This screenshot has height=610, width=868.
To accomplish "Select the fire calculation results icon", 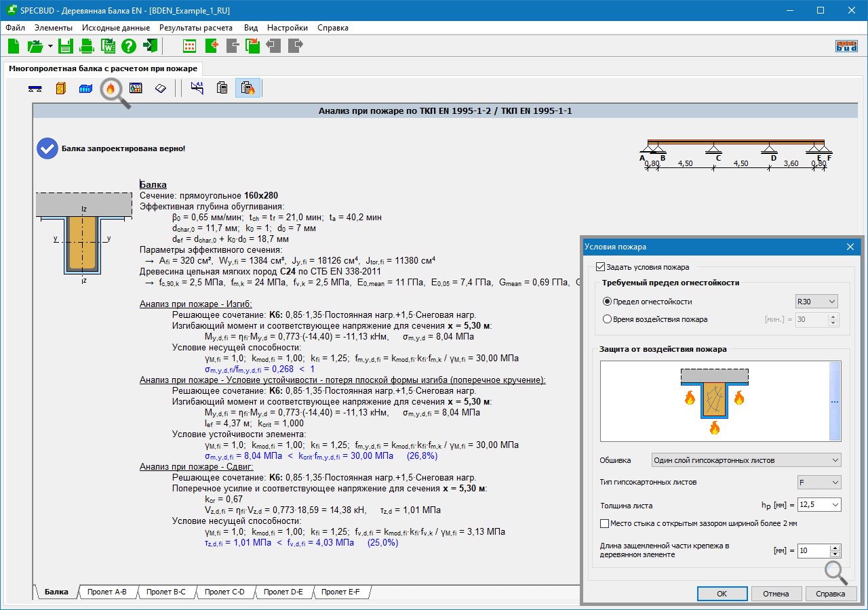I will pos(248,88).
